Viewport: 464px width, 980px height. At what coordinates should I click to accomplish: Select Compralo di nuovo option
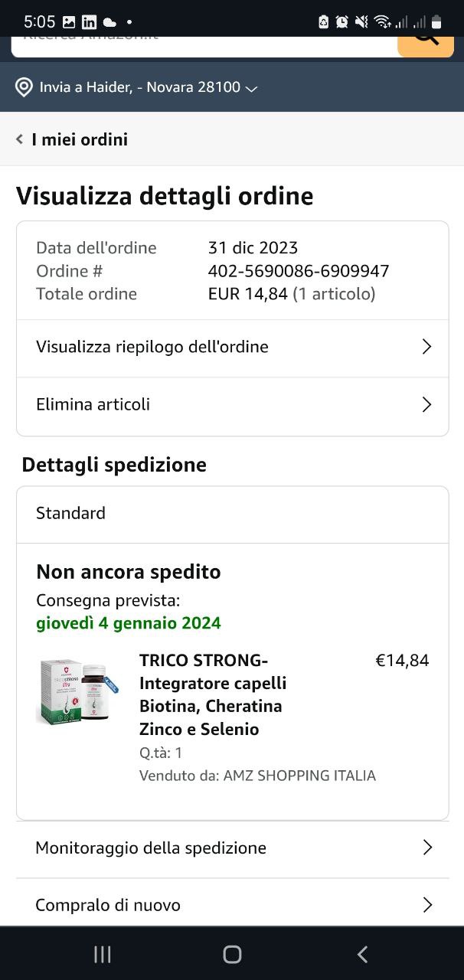click(108, 905)
